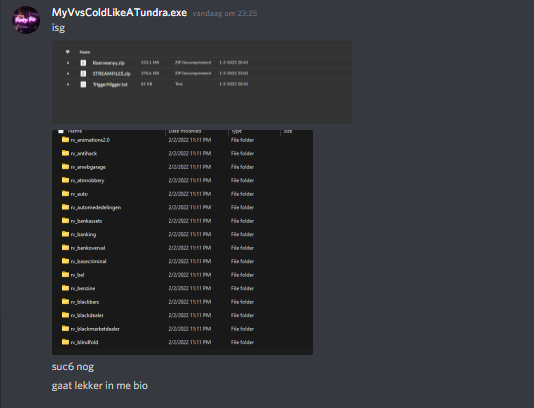Select the rv_antihack folder icon

65,153
